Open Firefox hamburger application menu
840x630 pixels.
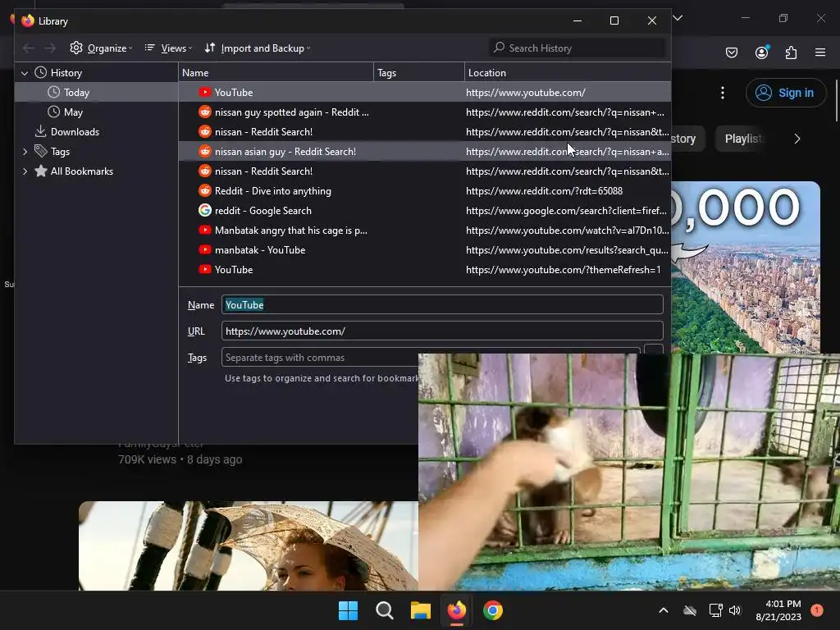(x=820, y=52)
